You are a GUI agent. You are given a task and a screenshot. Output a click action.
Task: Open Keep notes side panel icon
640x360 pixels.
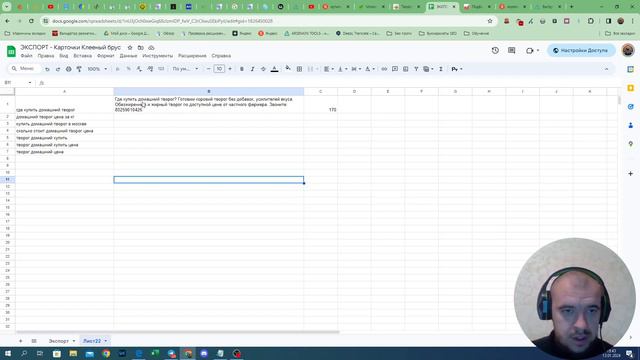pos(631,88)
